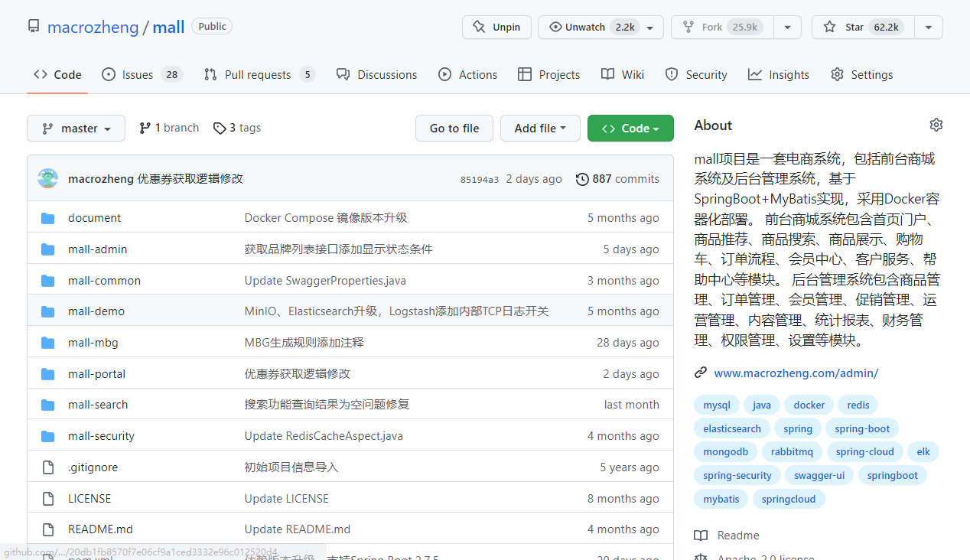
Task: Open the Projects tab
Action: coord(549,74)
